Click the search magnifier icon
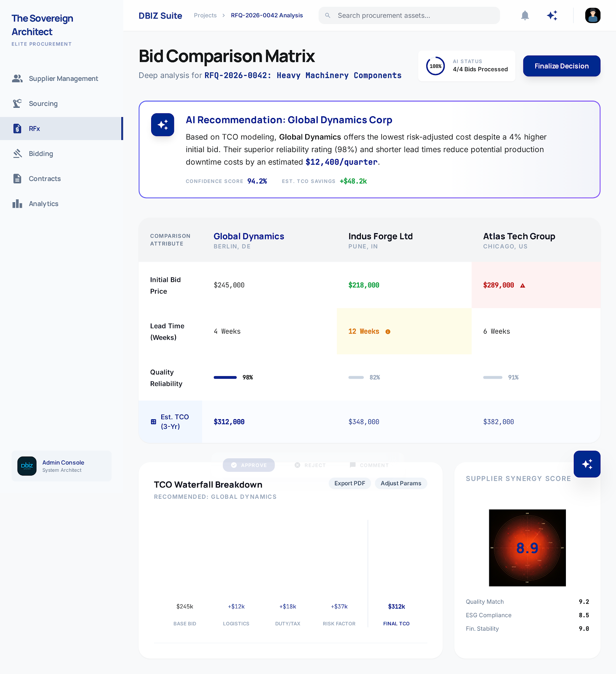 (x=328, y=16)
